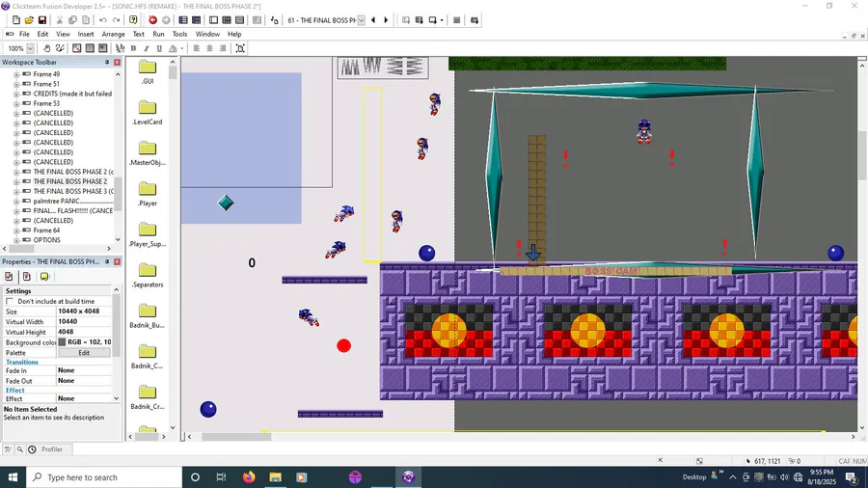
Task: Open the Run menu
Action: click(158, 34)
